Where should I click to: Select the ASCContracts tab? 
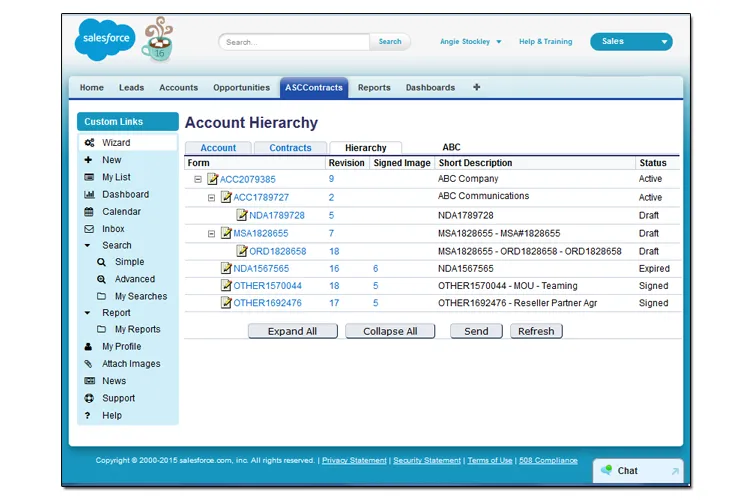(314, 88)
